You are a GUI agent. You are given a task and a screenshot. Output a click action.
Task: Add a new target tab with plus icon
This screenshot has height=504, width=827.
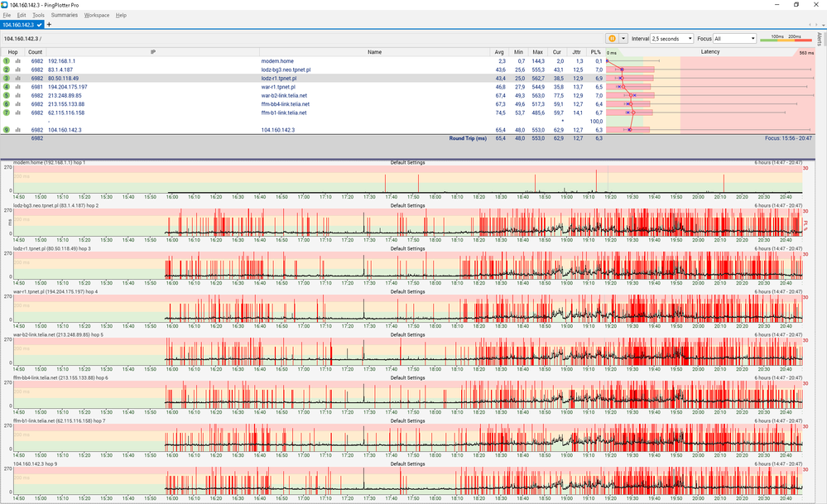pyautogui.click(x=49, y=25)
